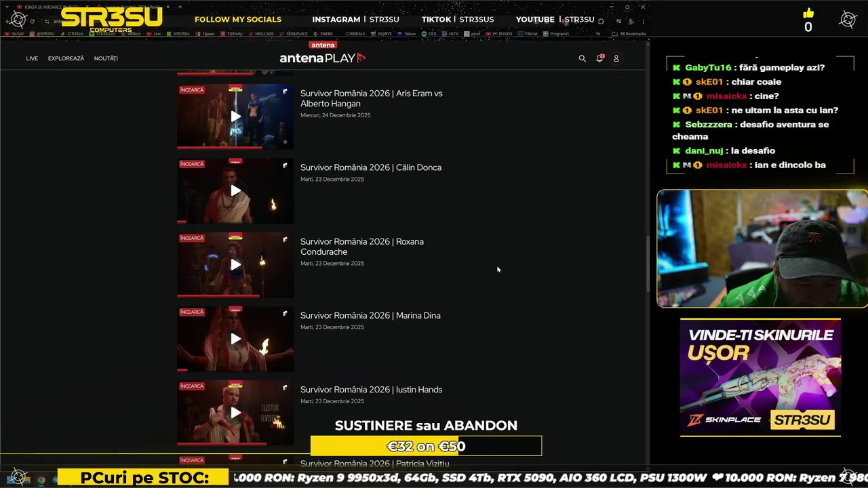Image resolution: width=868 pixels, height=488 pixels.
Task: Open the HELLCASE bookmark
Action: click(x=261, y=33)
